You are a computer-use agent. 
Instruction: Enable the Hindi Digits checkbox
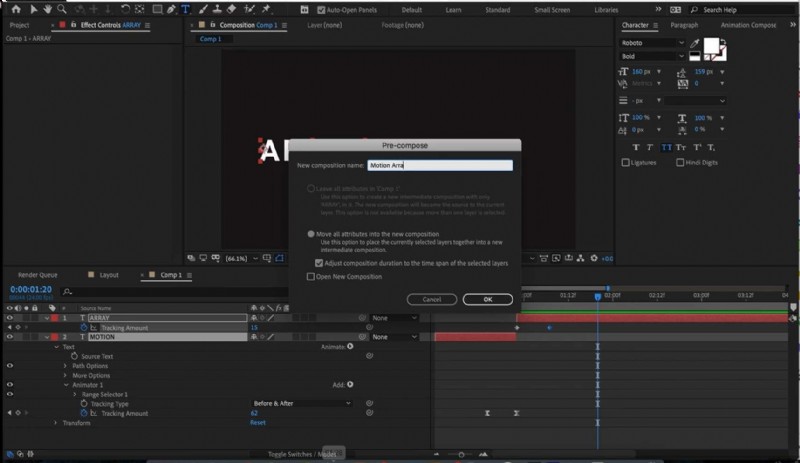(680, 162)
